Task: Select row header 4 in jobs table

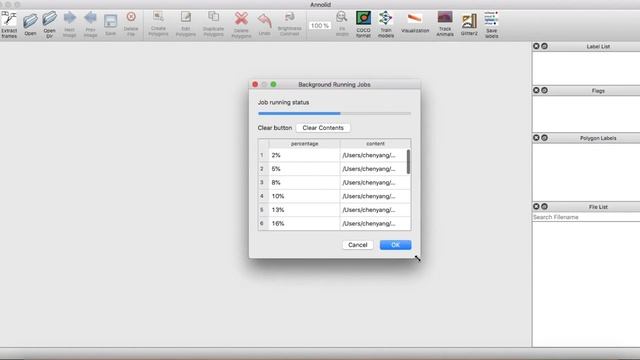Action: coord(263,196)
